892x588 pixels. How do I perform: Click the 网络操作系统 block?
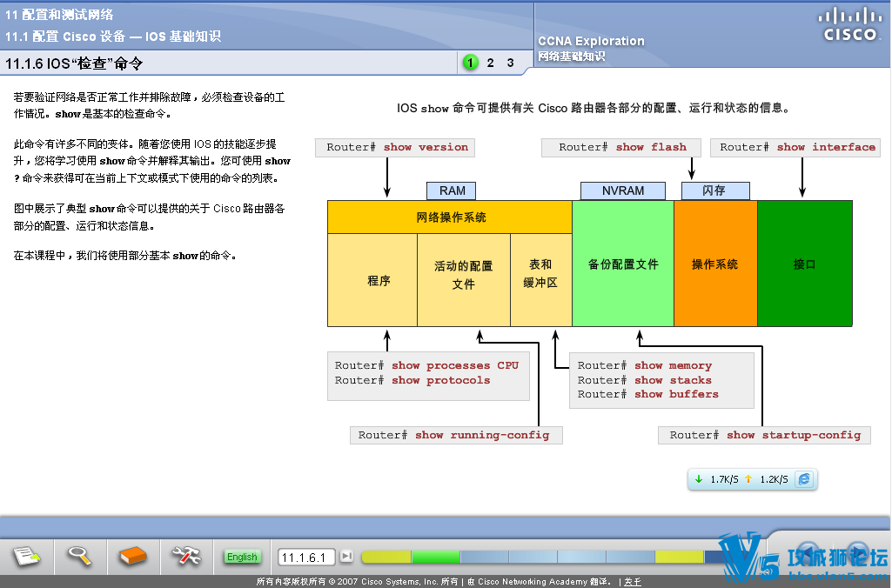(450, 217)
